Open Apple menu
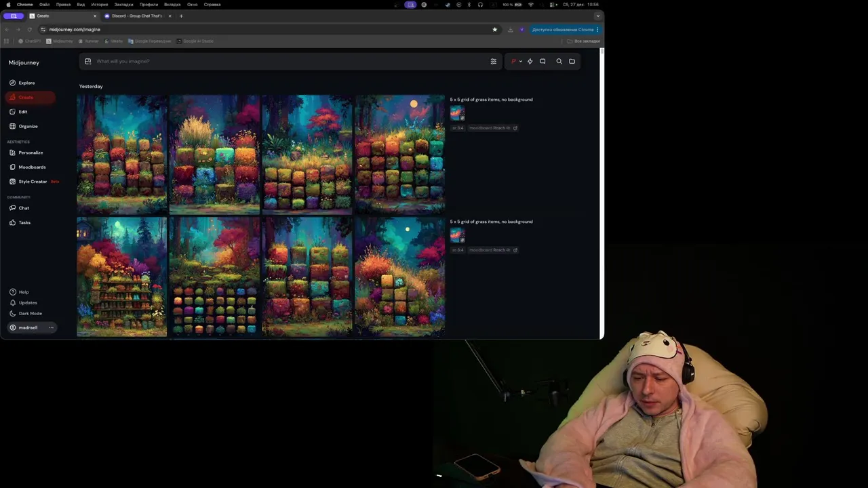Screen dimensions: 868x488 8,5
